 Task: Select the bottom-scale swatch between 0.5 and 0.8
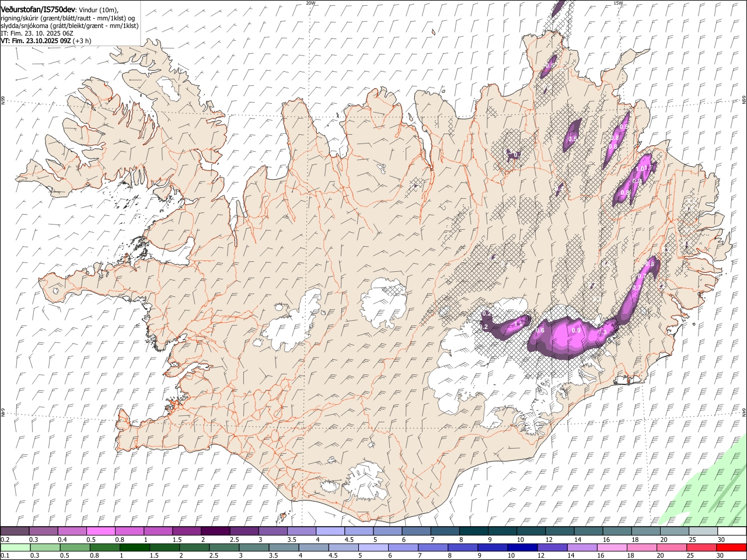[x=75, y=547]
